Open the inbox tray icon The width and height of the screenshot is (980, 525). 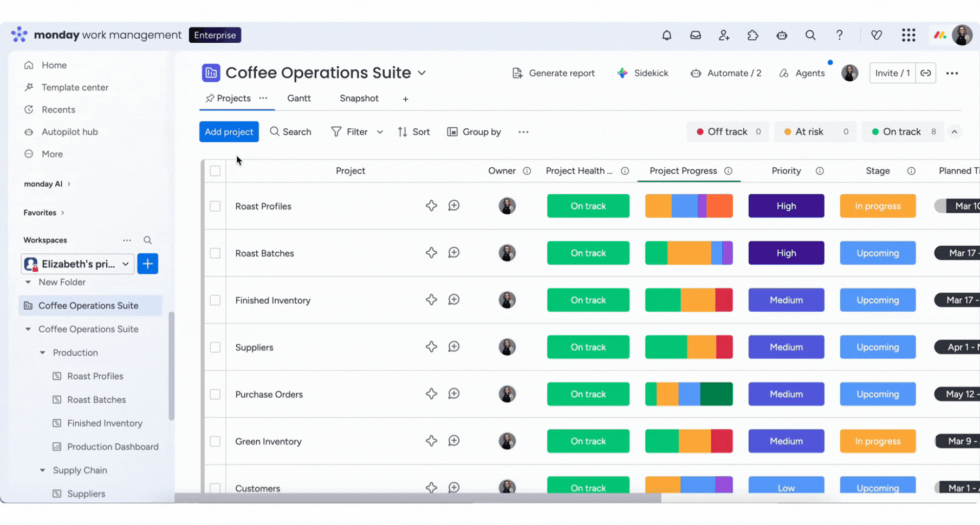[695, 35]
